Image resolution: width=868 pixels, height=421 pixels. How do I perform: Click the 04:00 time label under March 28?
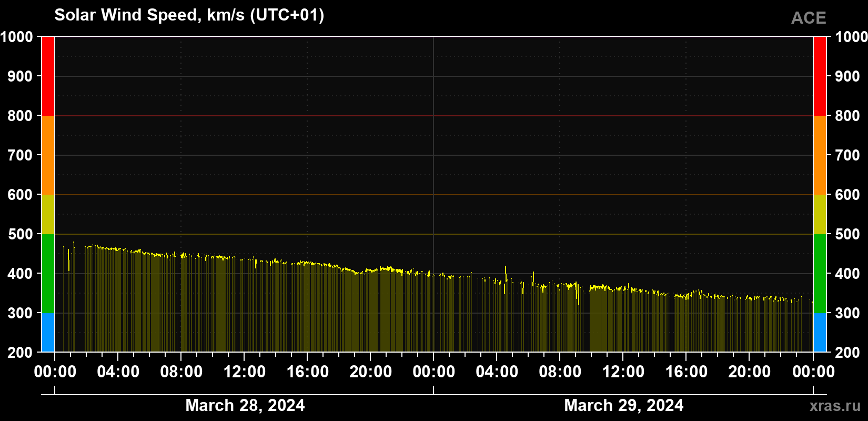tap(118, 372)
